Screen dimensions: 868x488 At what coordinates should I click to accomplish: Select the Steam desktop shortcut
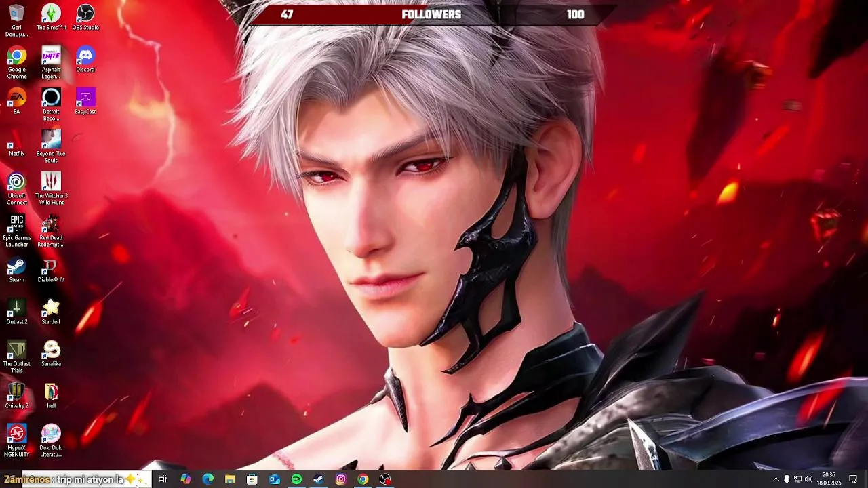17,270
